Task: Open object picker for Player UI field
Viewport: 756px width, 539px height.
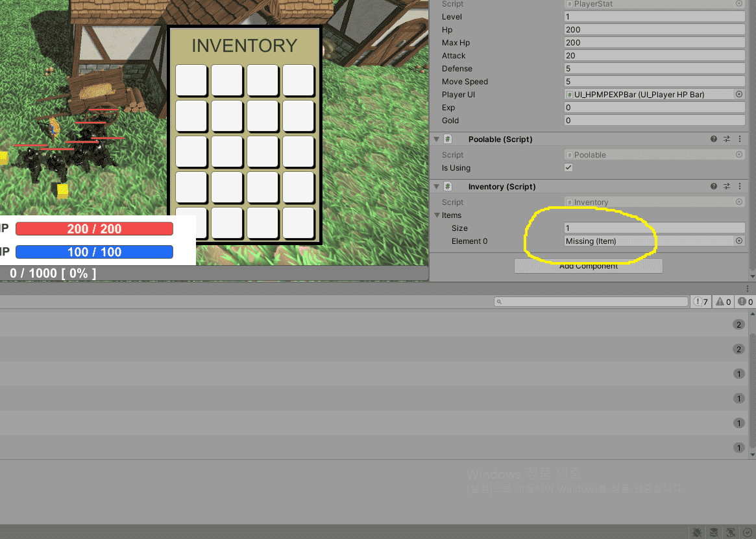Action: 739,94
